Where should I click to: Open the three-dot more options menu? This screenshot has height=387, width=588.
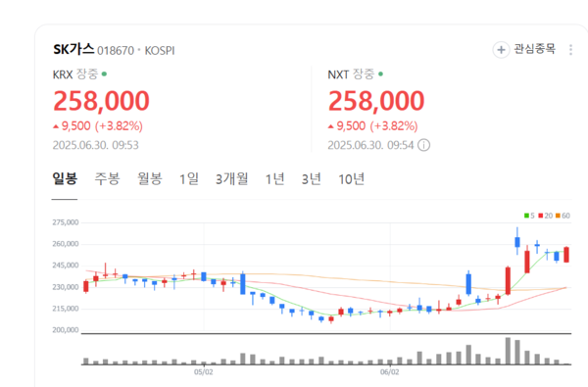coord(570,50)
